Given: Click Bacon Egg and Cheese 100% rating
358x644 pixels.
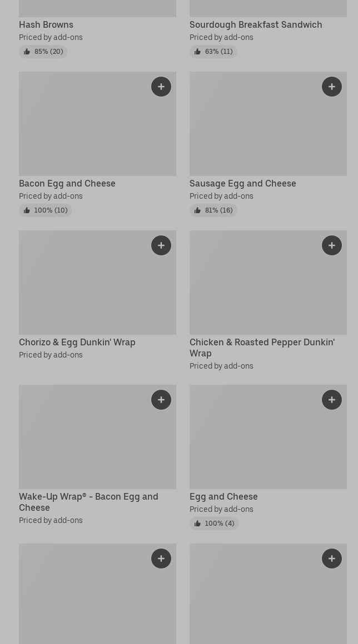Looking at the screenshot, I should (x=45, y=210).
